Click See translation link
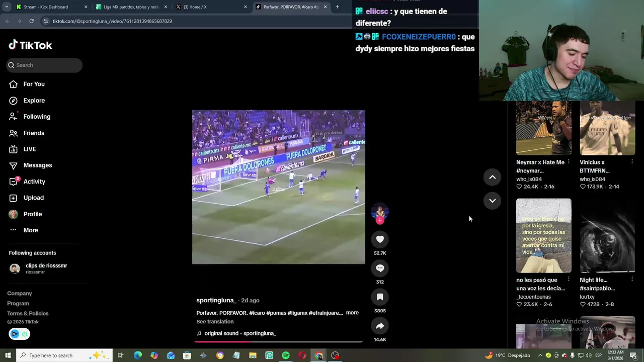This screenshot has width=644, height=362. [215, 322]
